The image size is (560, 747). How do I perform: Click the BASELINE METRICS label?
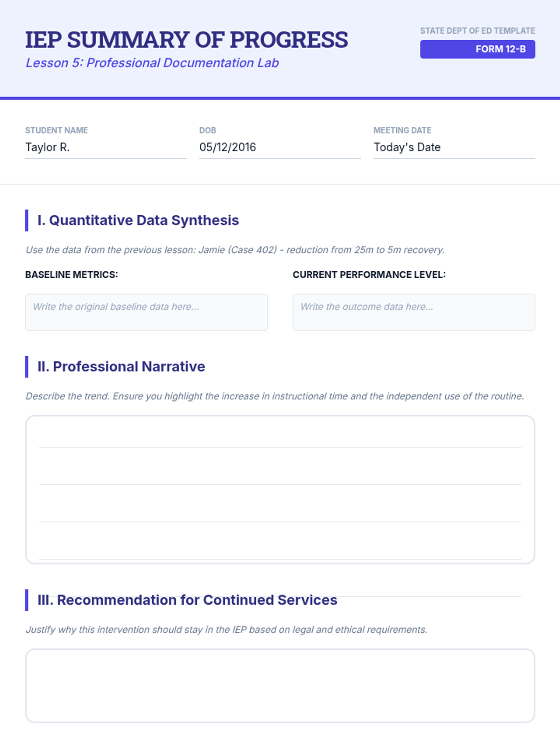[x=72, y=275]
